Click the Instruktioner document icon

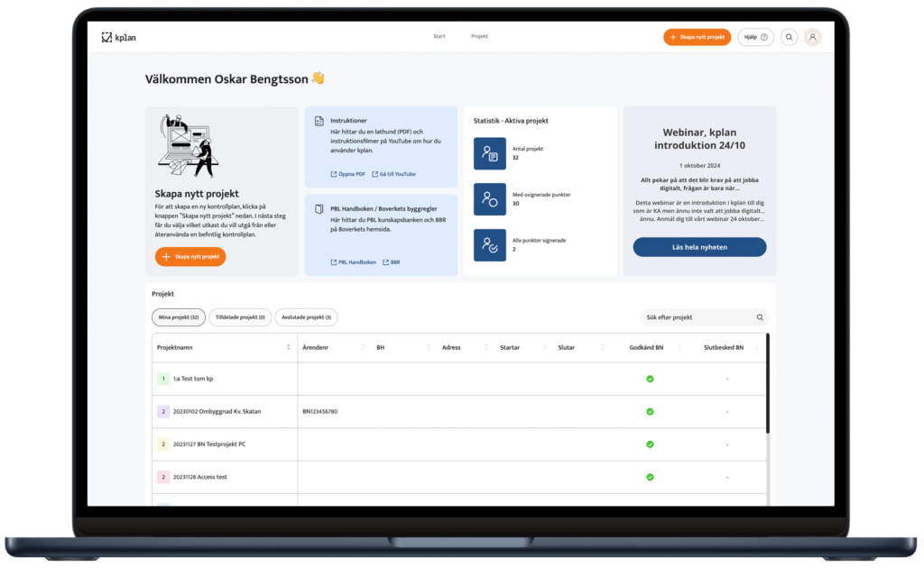(319, 120)
